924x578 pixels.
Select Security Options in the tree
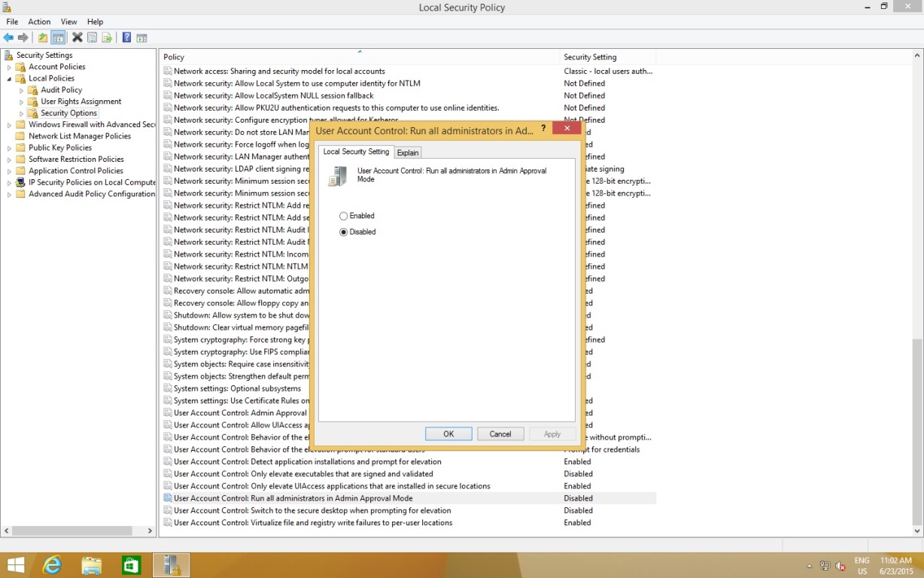tap(69, 113)
